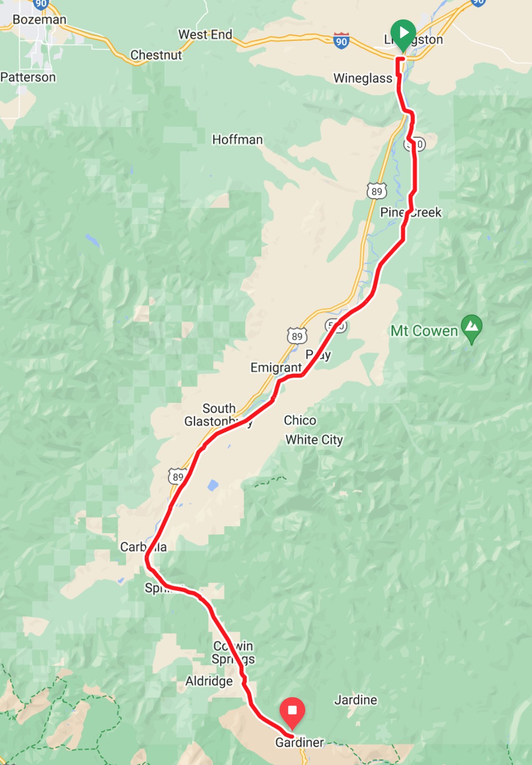Select the Gardiner town label

click(299, 742)
